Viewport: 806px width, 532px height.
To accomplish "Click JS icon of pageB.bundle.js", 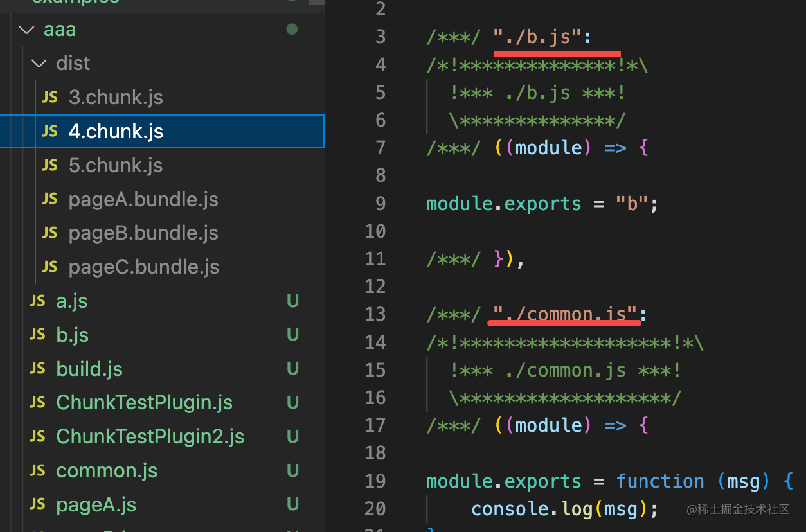I will point(49,233).
